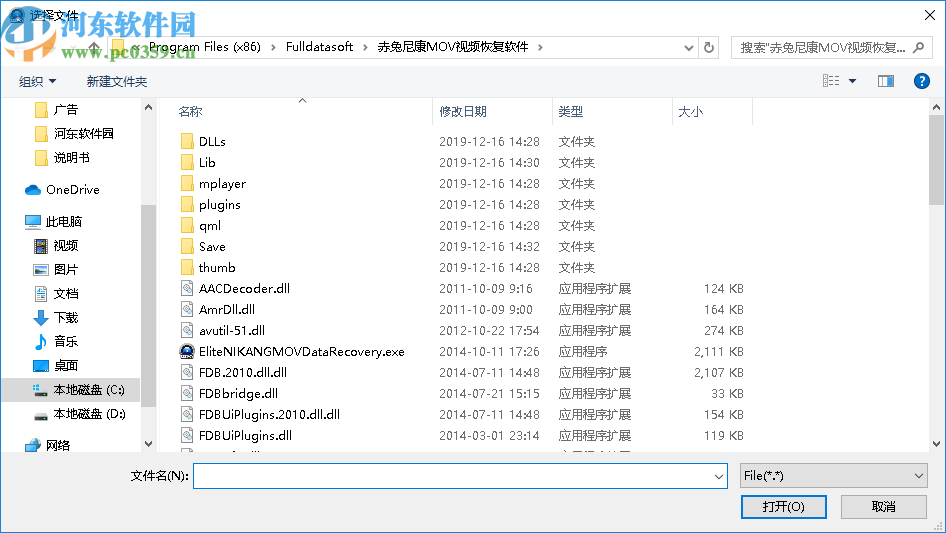Navigate to Program Files (x86) breadcrumb

point(205,47)
